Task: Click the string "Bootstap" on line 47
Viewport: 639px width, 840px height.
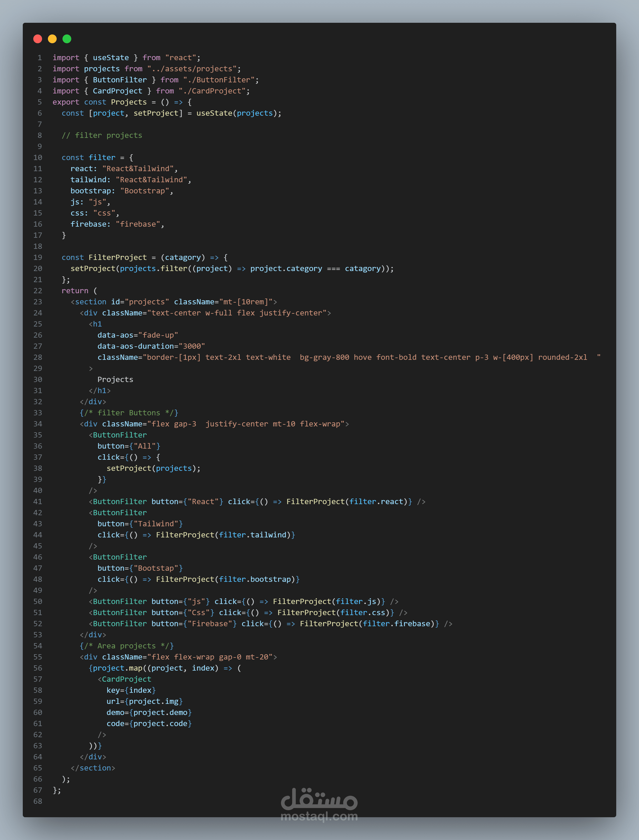Action: pos(156,568)
